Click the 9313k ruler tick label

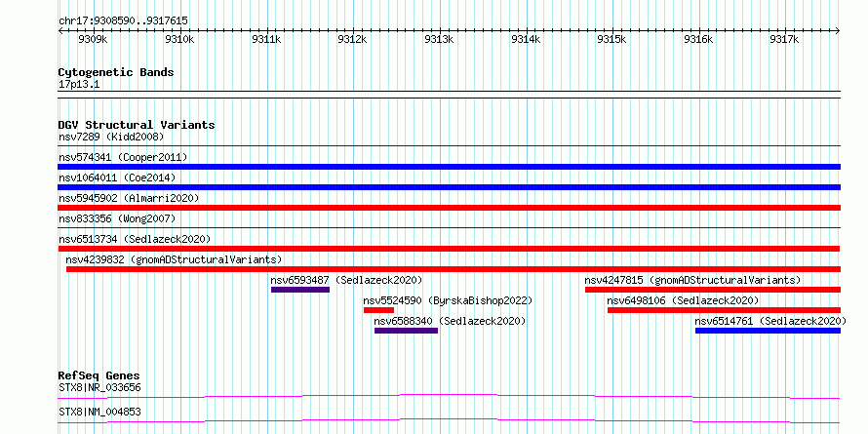[x=439, y=39]
